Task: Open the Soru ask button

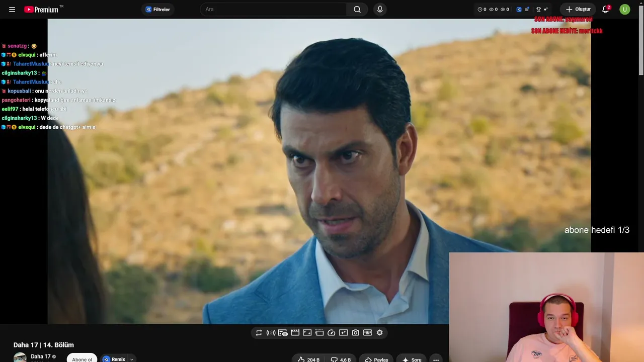Action: coord(412,359)
